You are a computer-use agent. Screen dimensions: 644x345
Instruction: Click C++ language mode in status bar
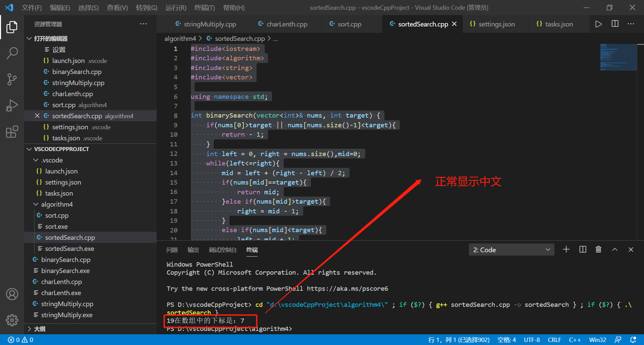[575, 340]
